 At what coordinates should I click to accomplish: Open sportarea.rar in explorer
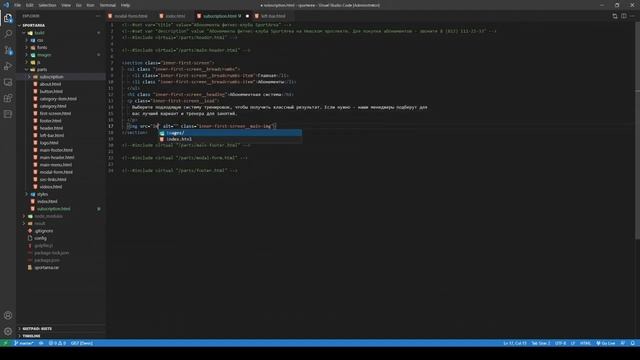coord(46,267)
